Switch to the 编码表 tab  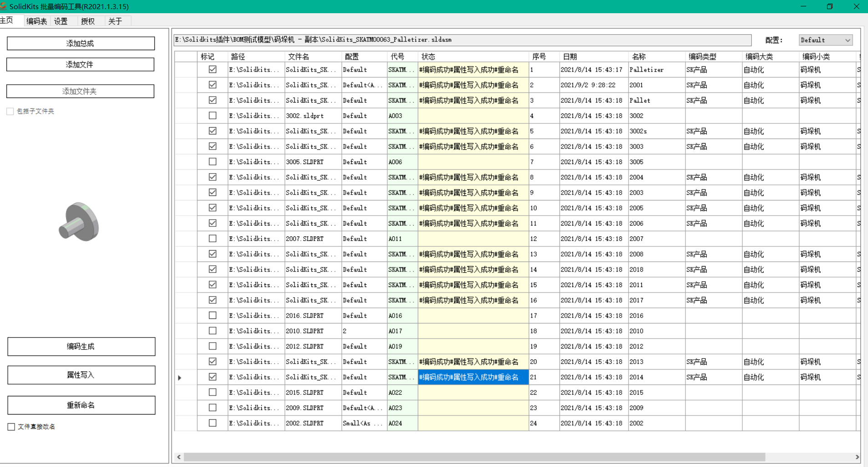[36, 21]
